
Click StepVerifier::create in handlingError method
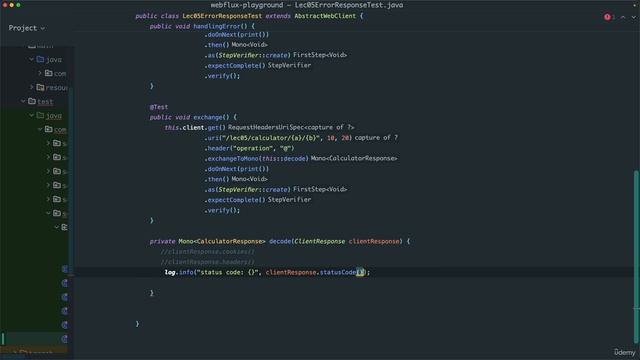(253, 55)
